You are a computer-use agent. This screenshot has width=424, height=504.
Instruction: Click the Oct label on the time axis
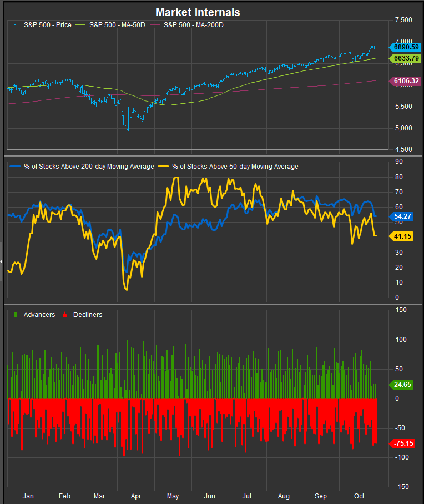358,495
